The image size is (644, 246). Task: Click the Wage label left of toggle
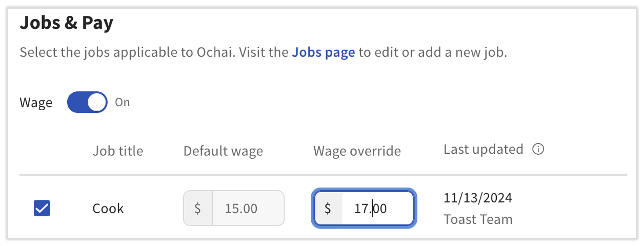pyautogui.click(x=36, y=102)
